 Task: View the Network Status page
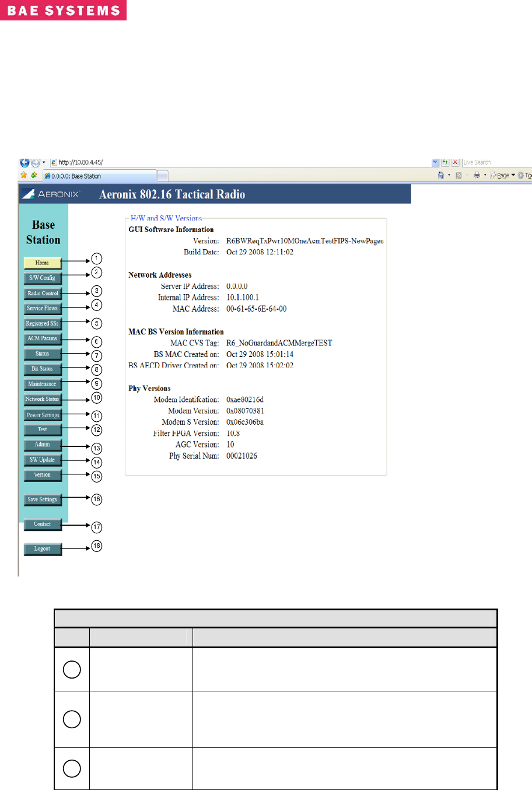42,399
